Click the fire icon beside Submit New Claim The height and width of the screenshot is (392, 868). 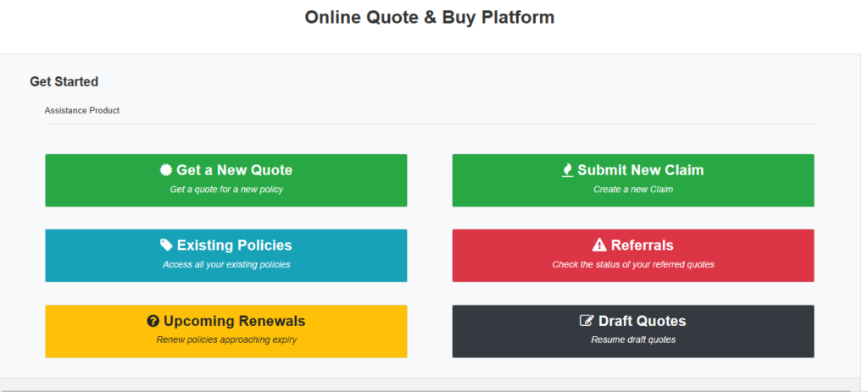coord(567,170)
